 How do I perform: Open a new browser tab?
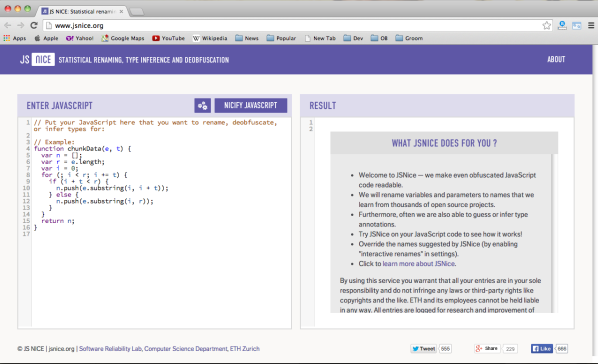tap(137, 12)
